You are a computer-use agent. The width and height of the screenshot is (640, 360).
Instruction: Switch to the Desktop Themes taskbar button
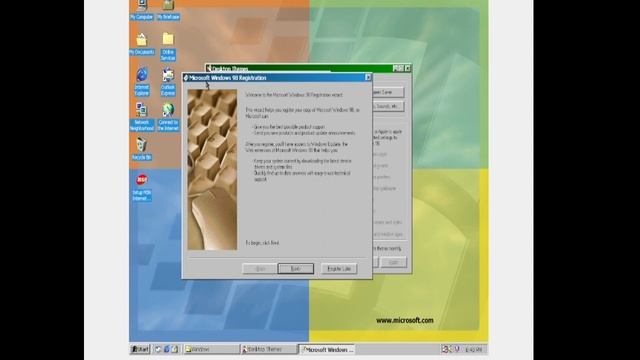click(268, 349)
